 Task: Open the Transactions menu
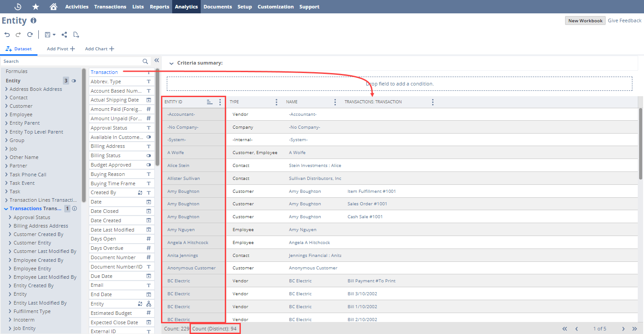110,7
